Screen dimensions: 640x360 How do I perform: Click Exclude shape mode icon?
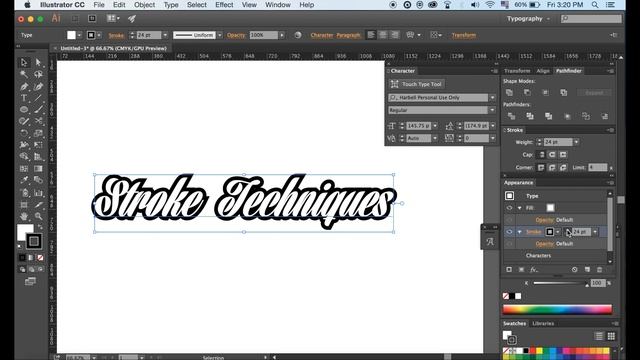pyautogui.click(x=564, y=93)
